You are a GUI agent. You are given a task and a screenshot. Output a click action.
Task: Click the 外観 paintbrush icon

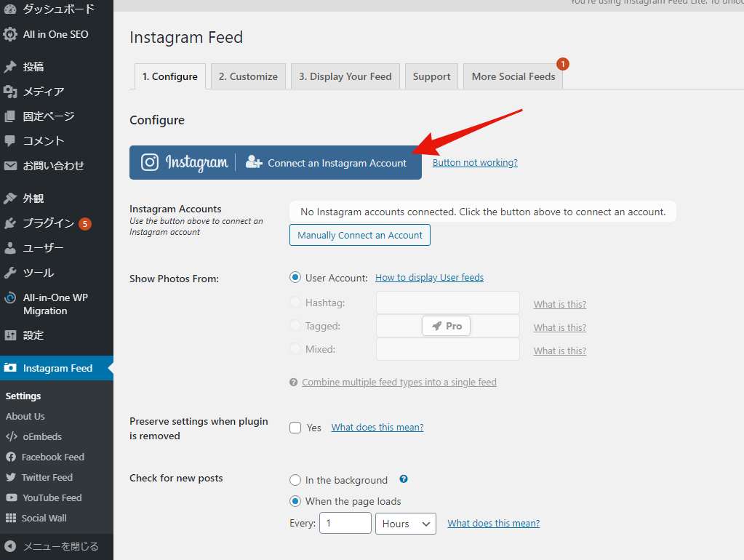[10, 199]
